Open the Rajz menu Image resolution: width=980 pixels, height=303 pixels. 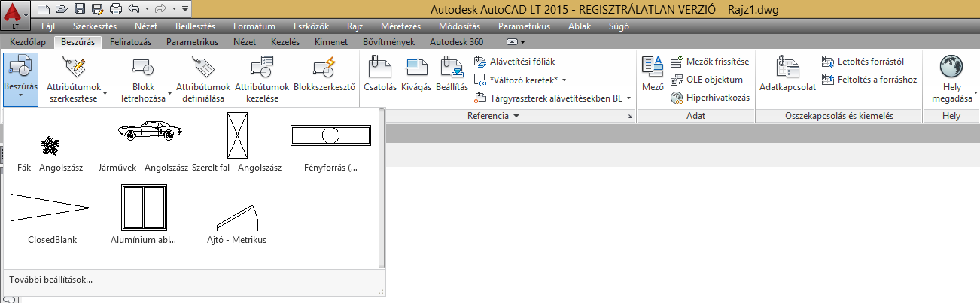coord(355,26)
